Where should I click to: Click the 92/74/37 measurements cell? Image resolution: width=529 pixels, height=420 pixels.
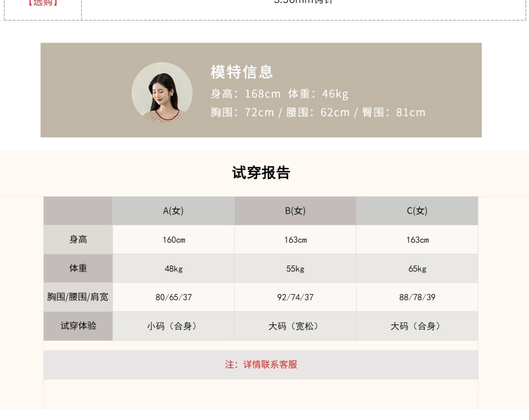pos(295,297)
